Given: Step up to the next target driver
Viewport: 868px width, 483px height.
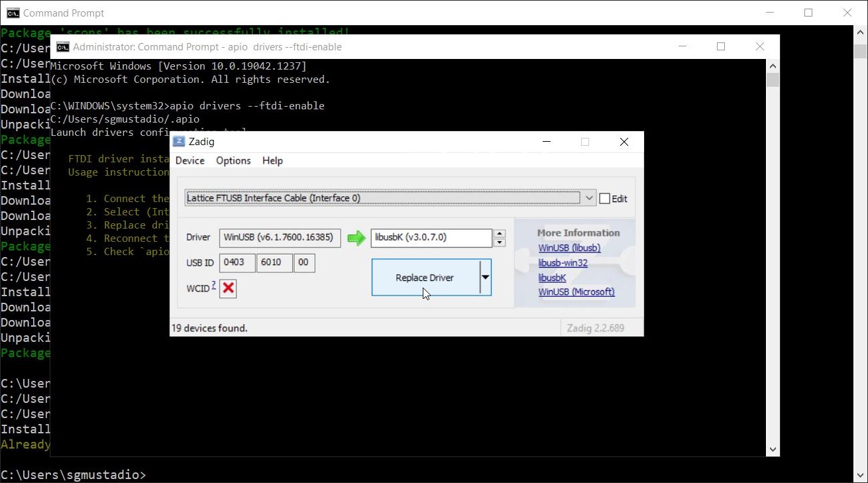Looking at the screenshot, I should (x=499, y=234).
